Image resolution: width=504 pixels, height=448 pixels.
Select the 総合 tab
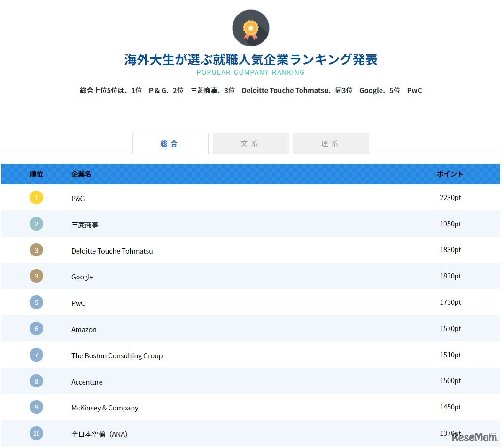click(170, 143)
